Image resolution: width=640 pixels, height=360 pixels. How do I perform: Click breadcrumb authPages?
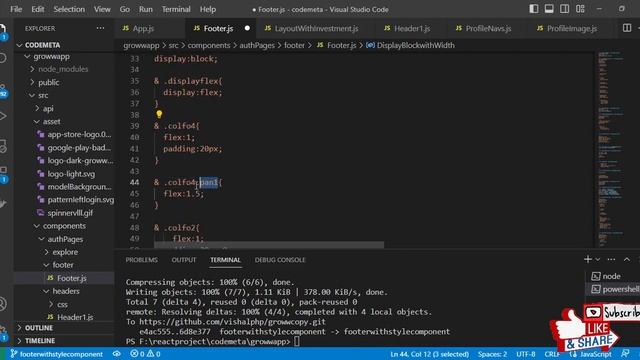[x=257, y=45]
